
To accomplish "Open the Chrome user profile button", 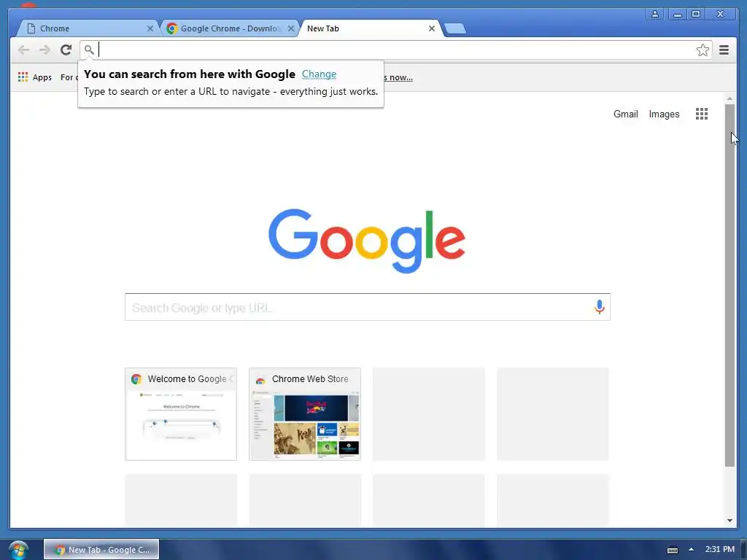I will 655,14.
